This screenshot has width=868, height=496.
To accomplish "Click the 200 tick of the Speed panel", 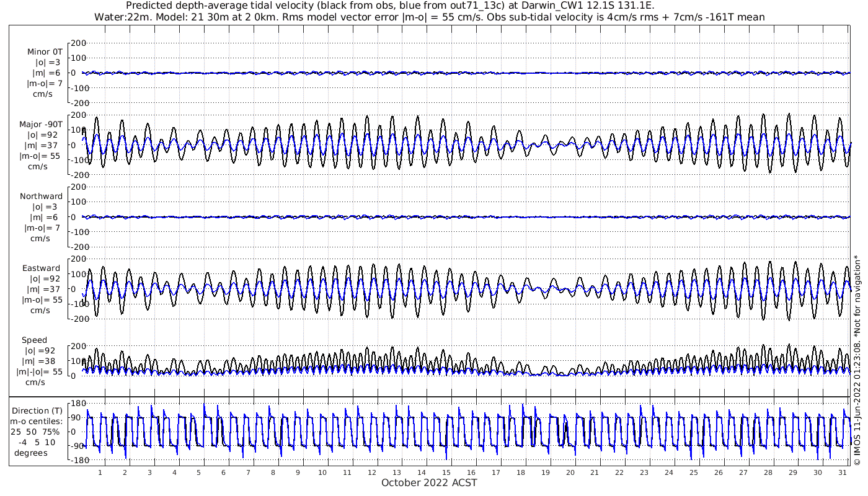I will 78,346.
